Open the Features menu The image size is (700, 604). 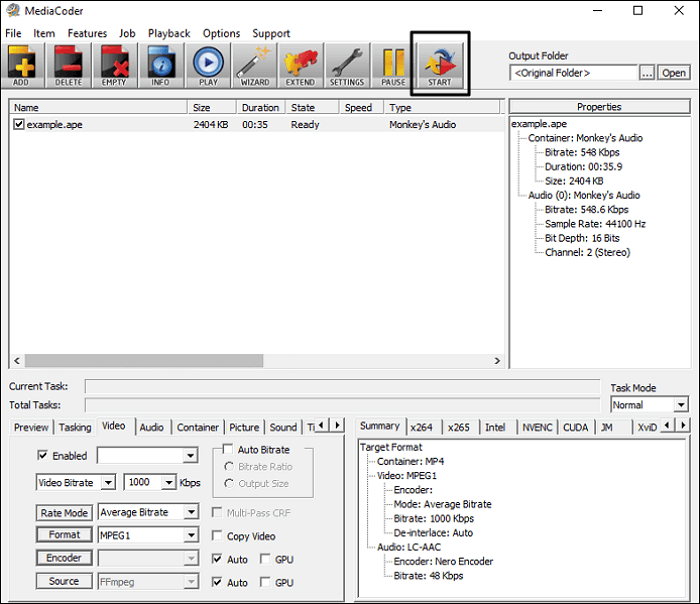[87, 33]
